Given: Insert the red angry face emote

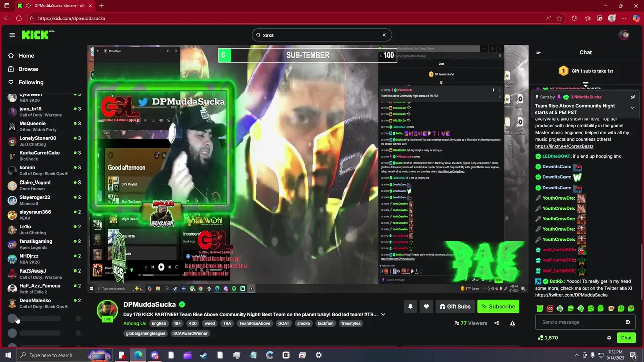Looking at the screenshot, I should point(550,308).
